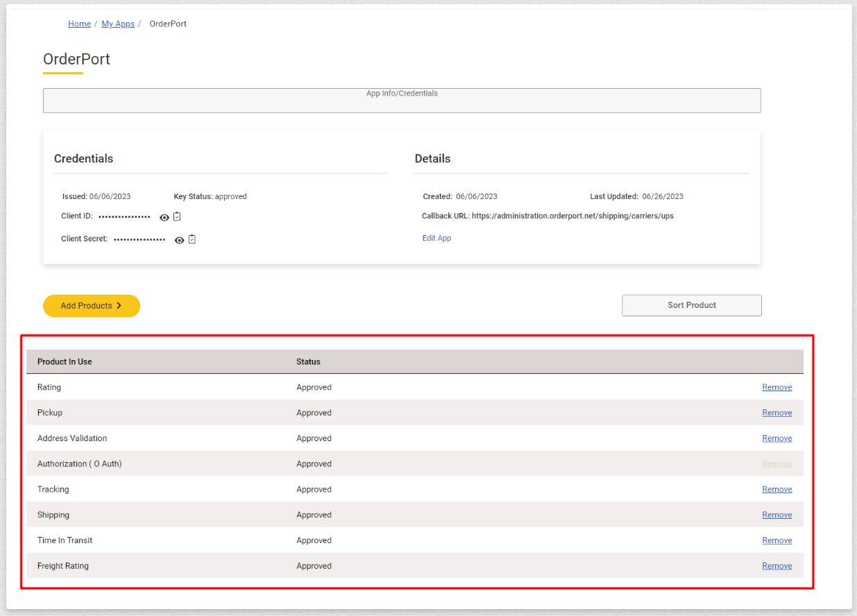Image resolution: width=857 pixels, height=616 pixels.
Task: Remove the Rating product
Action: click(777, 387)
